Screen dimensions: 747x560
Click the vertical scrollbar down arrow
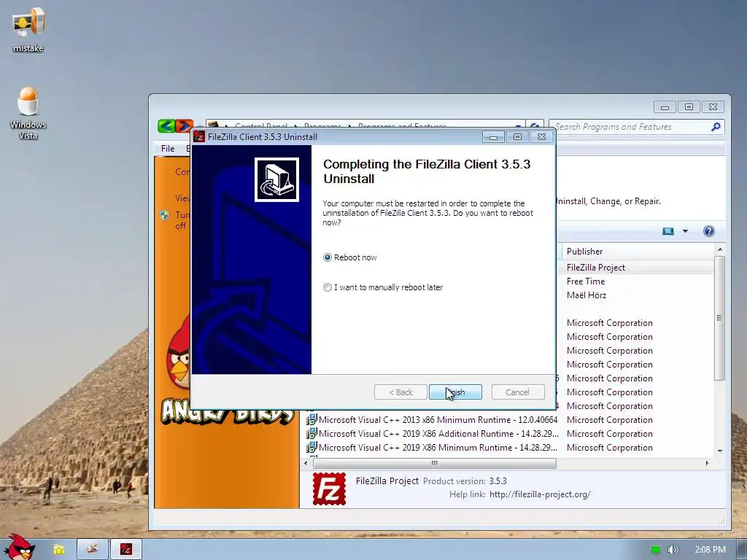(x=720, y=451)
